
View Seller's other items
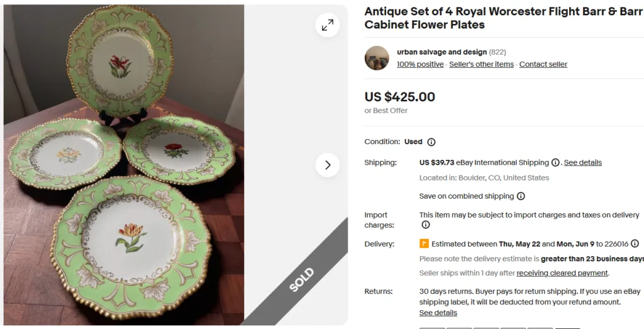coord(481,65)
